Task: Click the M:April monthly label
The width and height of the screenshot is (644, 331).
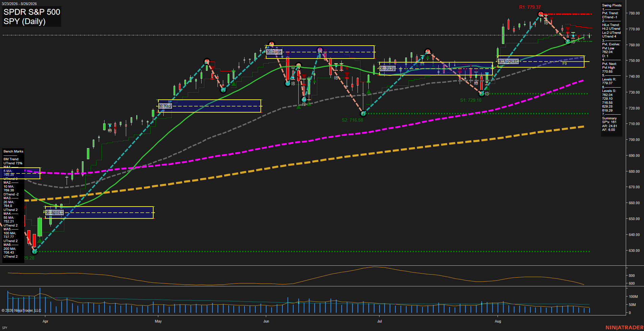Action: pyautogui.click(x=54, y=212)
